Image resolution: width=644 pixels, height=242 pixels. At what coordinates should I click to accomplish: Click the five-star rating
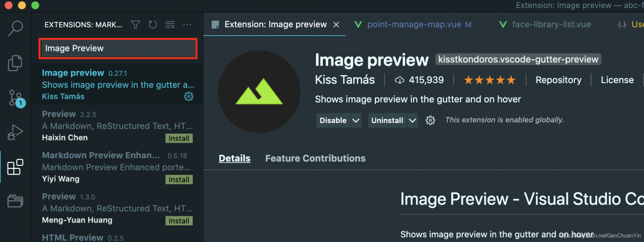coord(490,80)
